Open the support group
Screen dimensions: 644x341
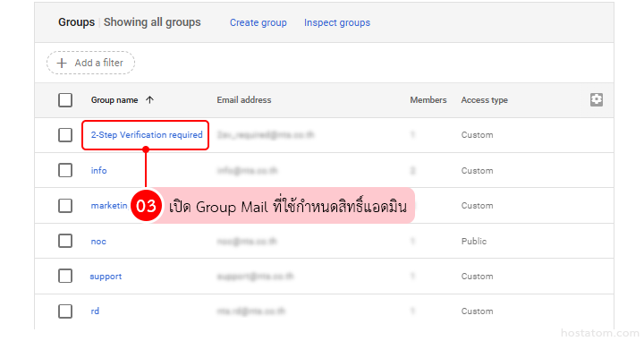[106, 277]
